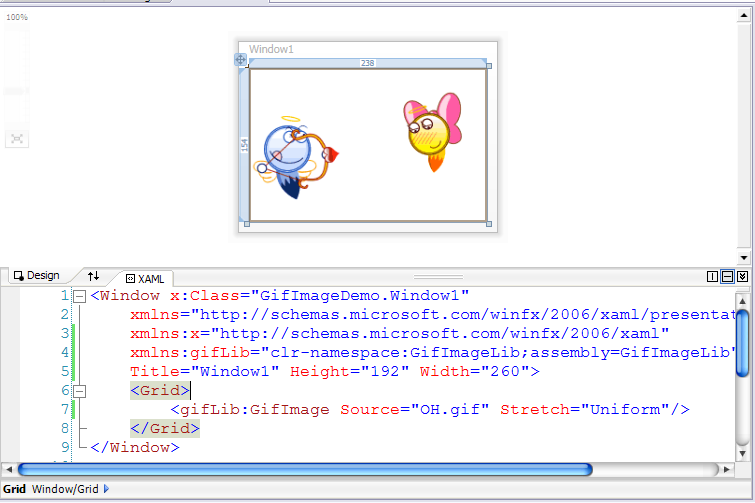Click the fit-to-view zoom icon
This screenshot has width=755, height=503.
coord(17,139)
